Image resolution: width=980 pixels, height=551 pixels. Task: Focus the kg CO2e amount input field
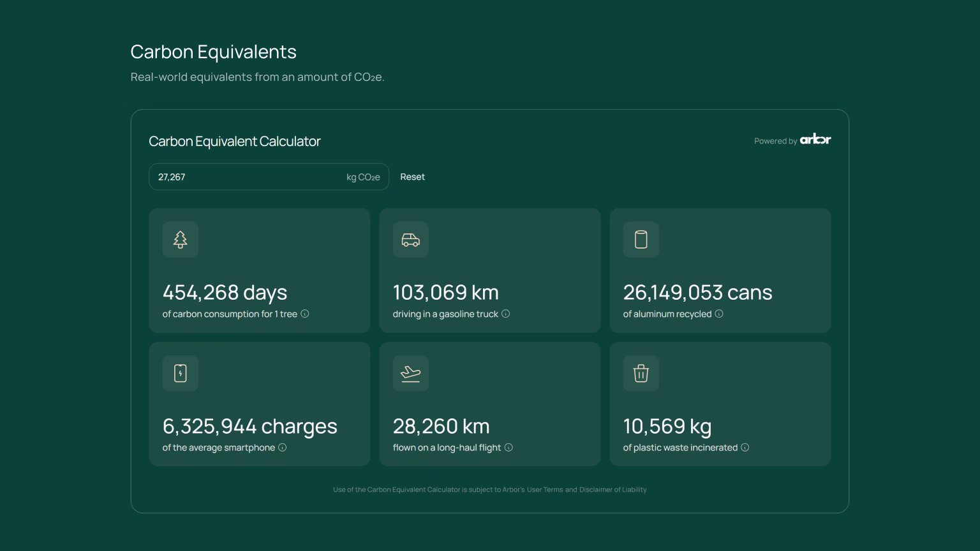coord(269,177)
